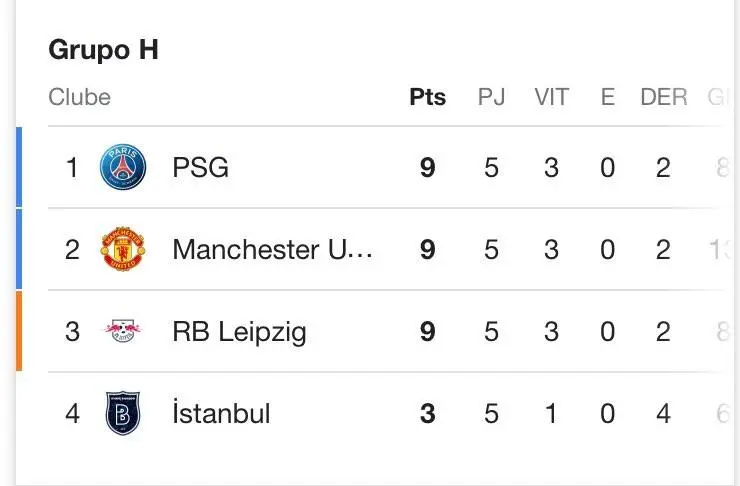Click the RB Leipzig logo icon
The width and height of the screenshot is (740, 486).
click(123, 331)
